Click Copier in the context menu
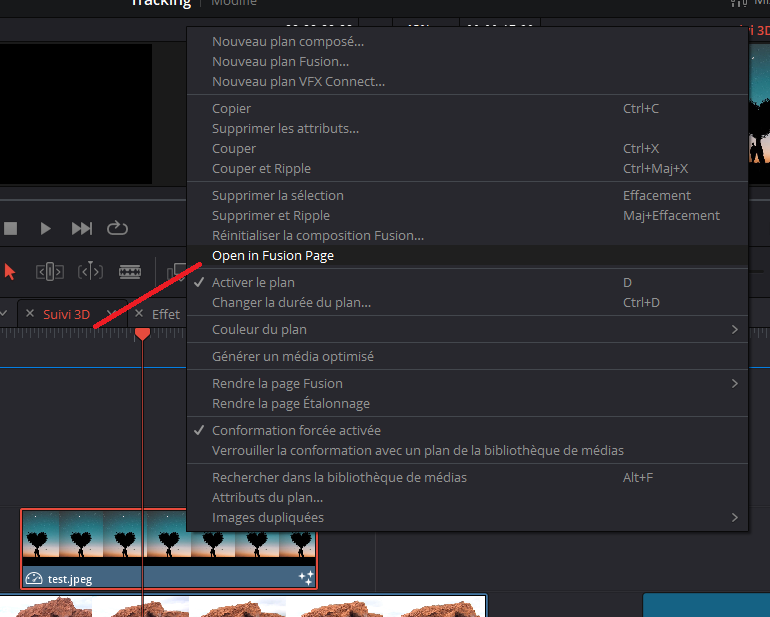 click(467, 109)
